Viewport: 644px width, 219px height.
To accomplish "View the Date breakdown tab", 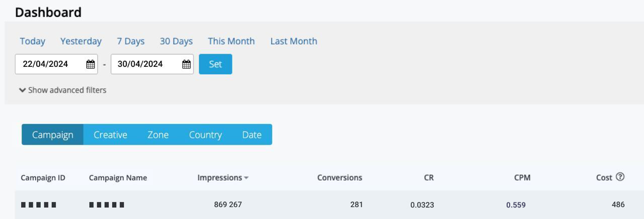I will pyautogui.click(x=252, y=135).
